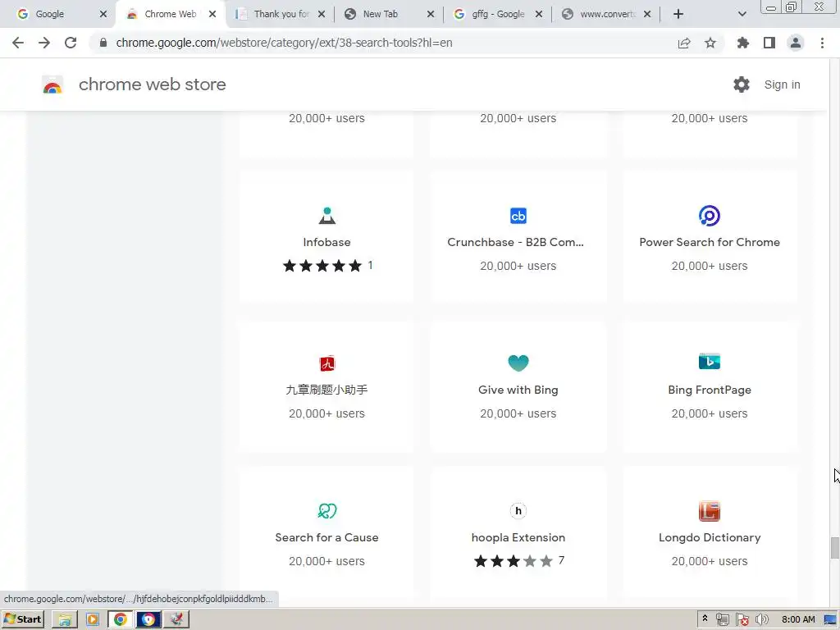
Task: Close the gffg - Google tab
Action: coord(539,14)
